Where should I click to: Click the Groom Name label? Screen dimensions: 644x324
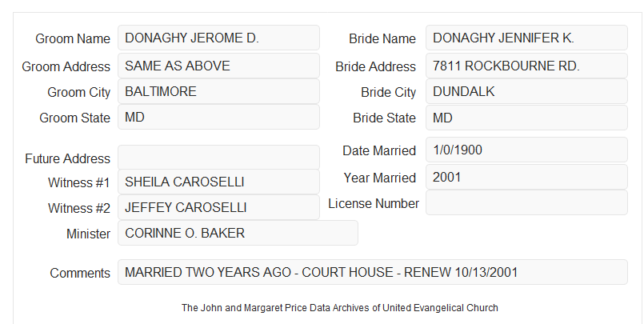coord(73,38)
